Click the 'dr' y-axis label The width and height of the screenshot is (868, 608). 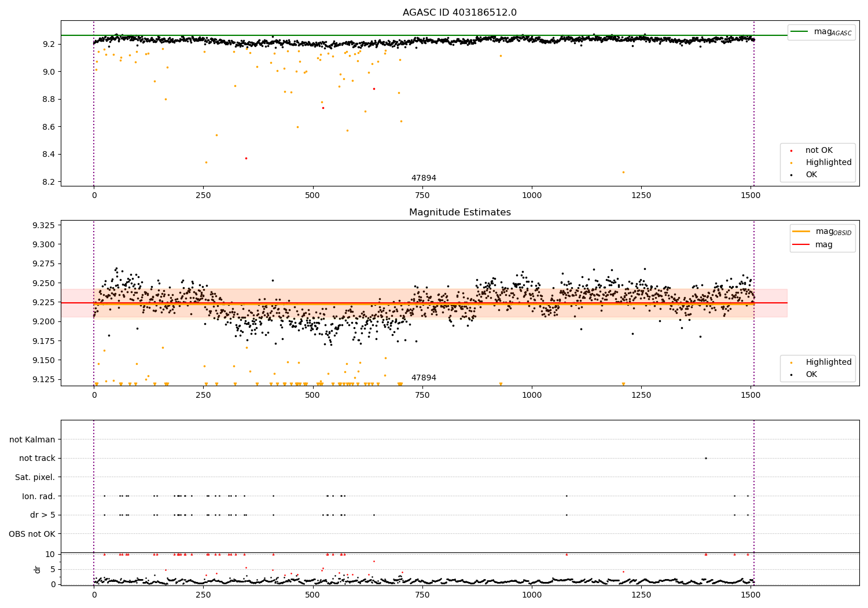pos(38,569)
